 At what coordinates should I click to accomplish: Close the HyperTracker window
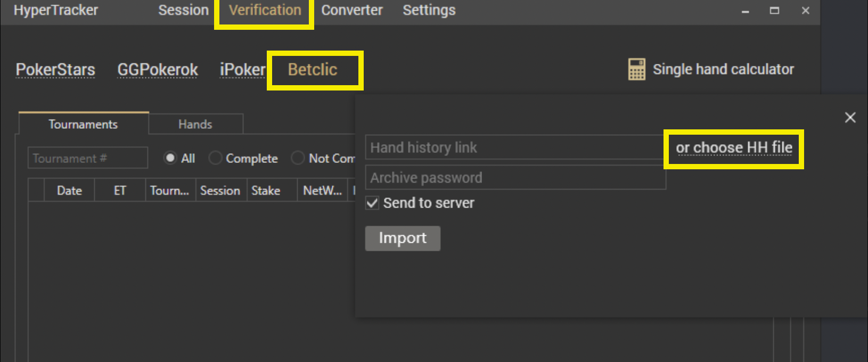(x=805, y=11)
